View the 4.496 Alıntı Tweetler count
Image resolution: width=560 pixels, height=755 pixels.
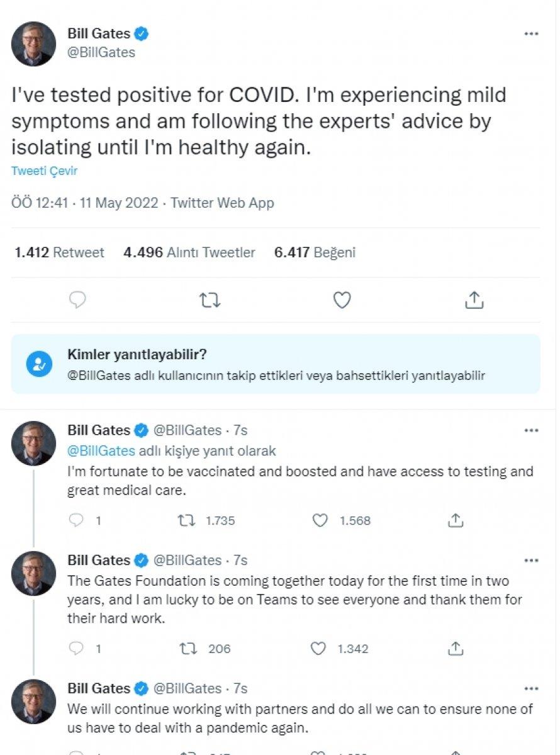point(190,252)
